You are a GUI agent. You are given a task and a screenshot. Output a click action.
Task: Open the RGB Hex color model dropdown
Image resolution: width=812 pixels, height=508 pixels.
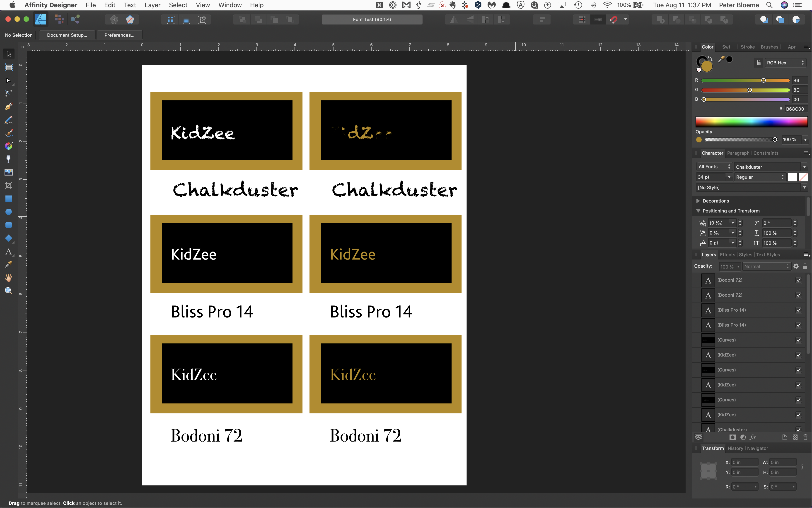pyautogui.click(x=785, y=63)
